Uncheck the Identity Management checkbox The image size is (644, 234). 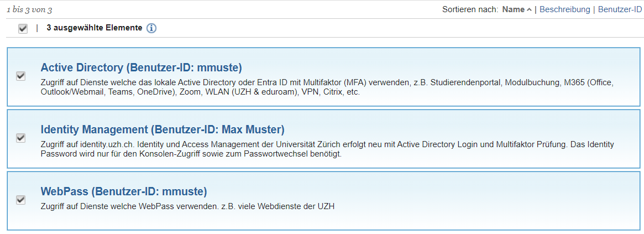(x=21, y=138)
